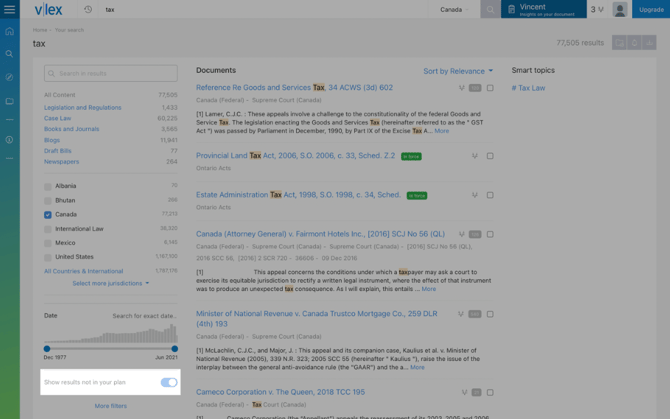Open the Canada jurisdiction dropdown in header
This screenshot has width=670, height=419.
(454, 9)
